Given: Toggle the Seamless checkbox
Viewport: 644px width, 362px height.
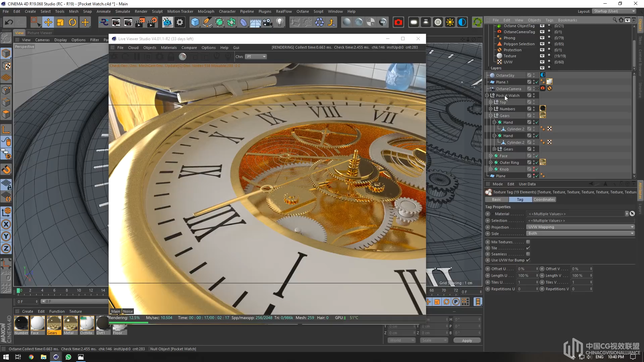Looking at the screenshot, I should pyautogui.click(x=528, y=254).
